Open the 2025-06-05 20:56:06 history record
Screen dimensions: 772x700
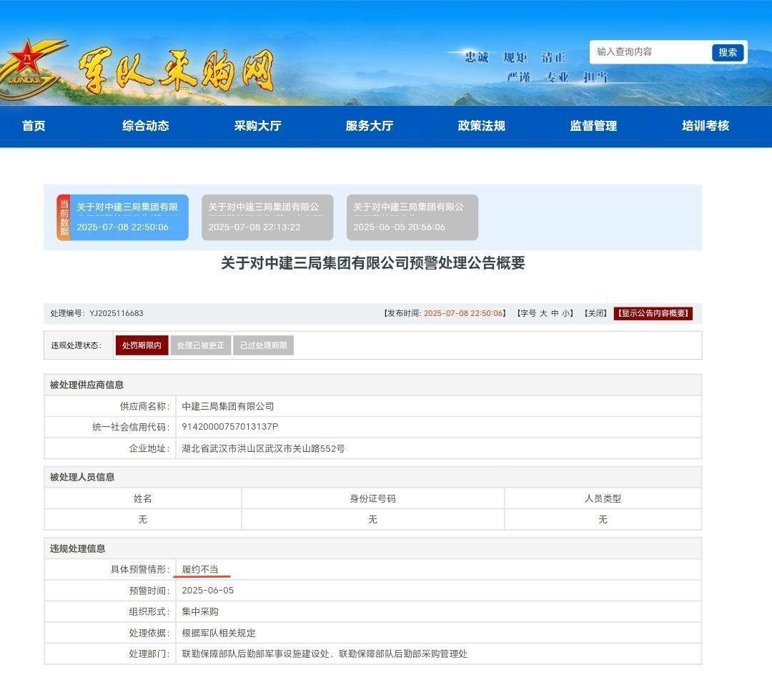pos(412,217)
